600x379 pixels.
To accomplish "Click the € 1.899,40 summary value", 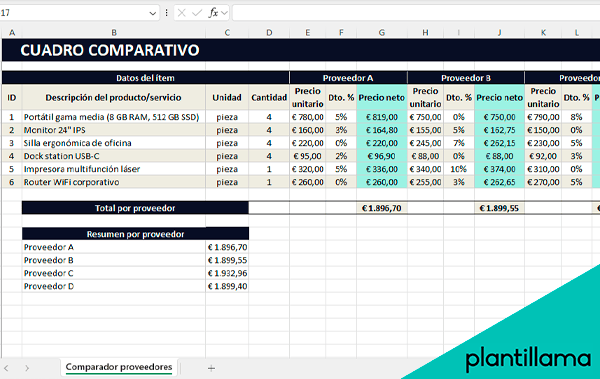I will click(227, 286).
